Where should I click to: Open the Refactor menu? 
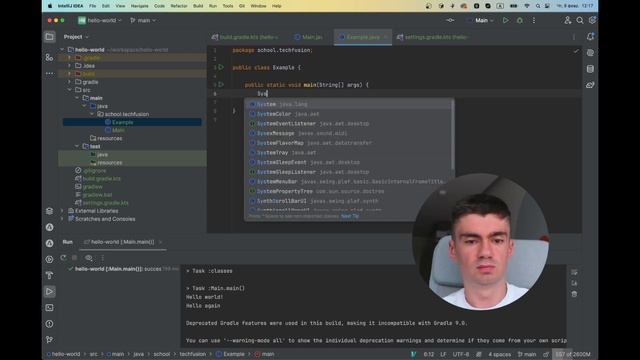point(179,6)
